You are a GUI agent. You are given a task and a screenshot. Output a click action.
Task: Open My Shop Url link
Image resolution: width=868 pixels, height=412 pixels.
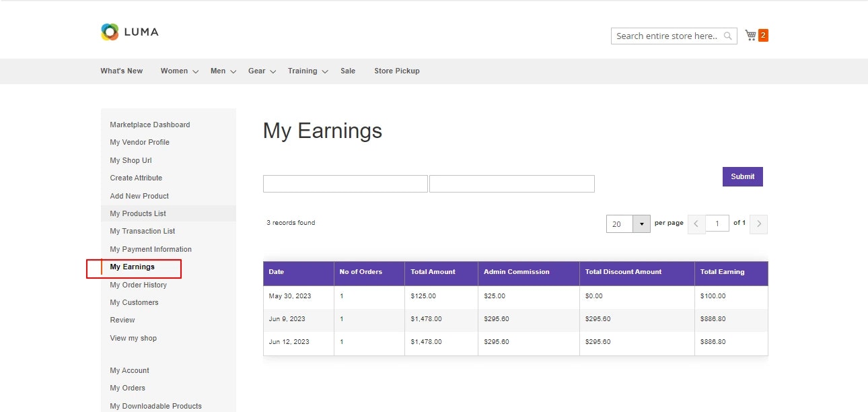131,160
